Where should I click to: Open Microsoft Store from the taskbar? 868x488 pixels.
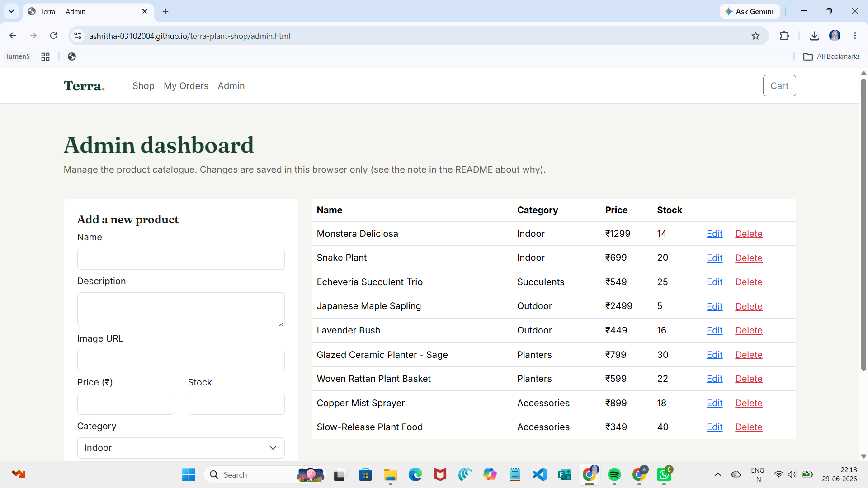point(365,474)
